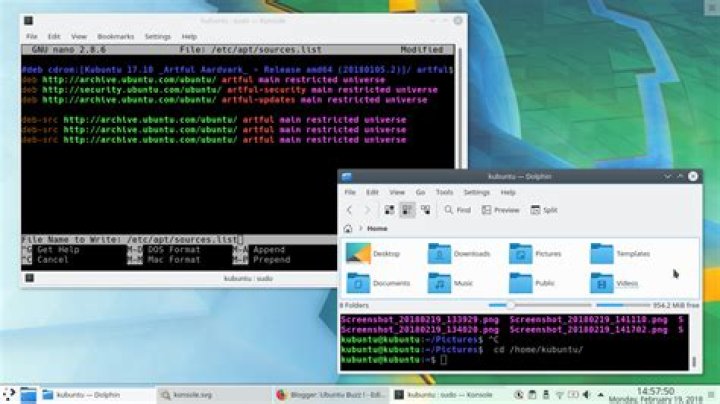This screenshot has width=720, height=404.
Task: Open Dolphin's Help menu
Action: (x=508, y=192)
